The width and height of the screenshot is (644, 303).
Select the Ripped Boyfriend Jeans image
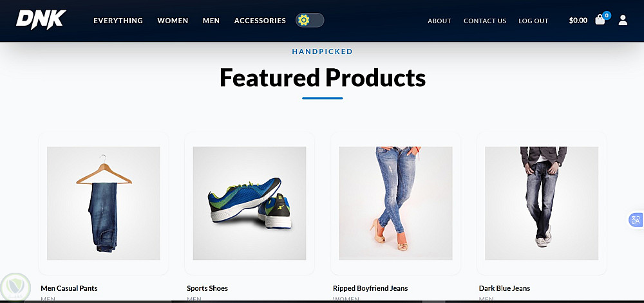395,203
